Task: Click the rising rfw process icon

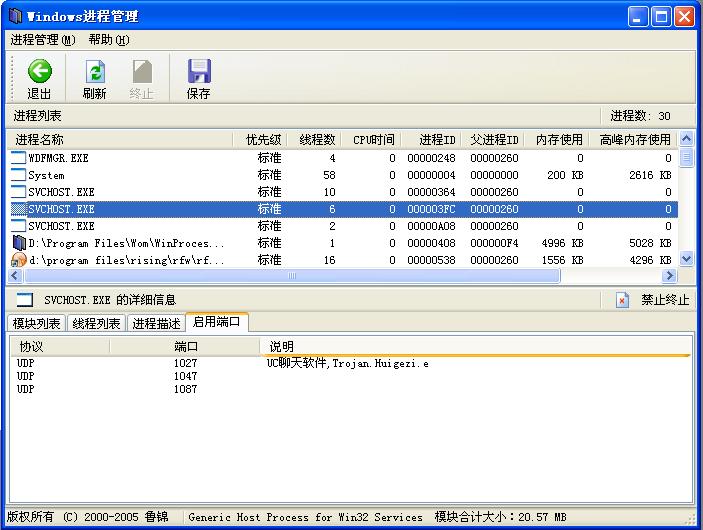Action: click(x=18, y=260)
